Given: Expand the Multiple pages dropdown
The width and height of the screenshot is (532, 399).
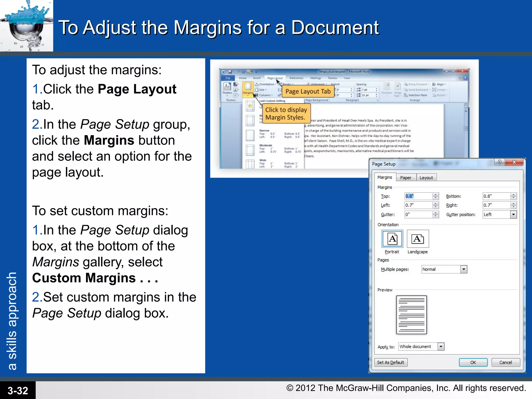Looking at the screenshot, I should point(464,269).
